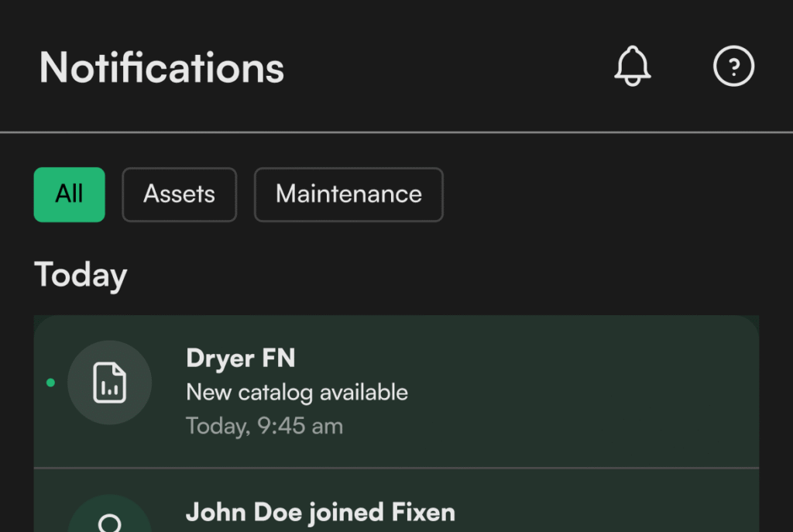Click the "New catalog available" message

tap(297, 393)
